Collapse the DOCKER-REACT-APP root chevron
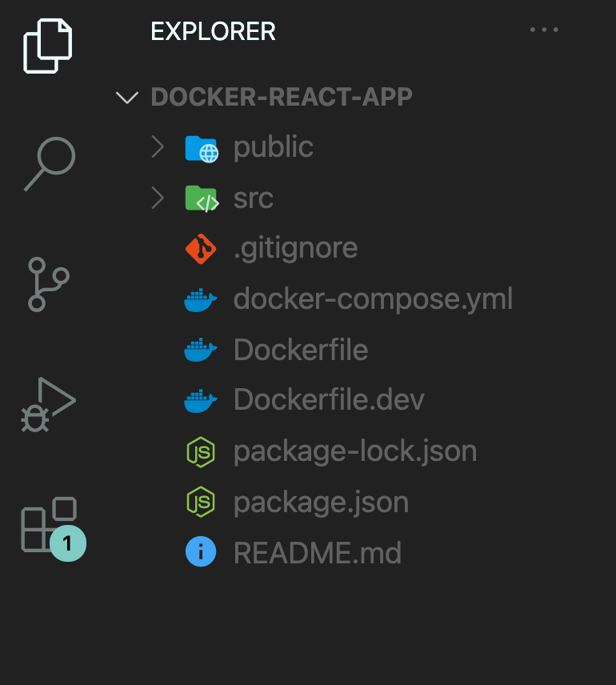616x685 pixels. 127,98
